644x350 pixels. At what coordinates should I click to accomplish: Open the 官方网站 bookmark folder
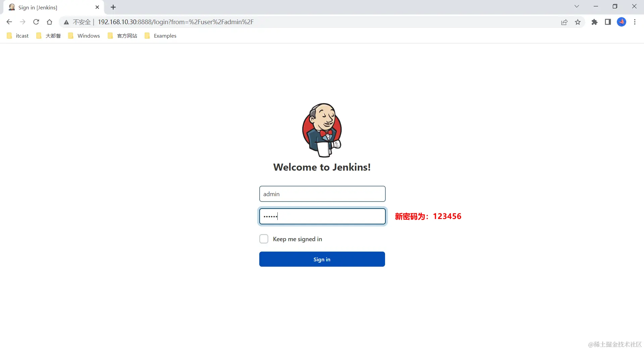pyautogui.click(x=122, y=36)
